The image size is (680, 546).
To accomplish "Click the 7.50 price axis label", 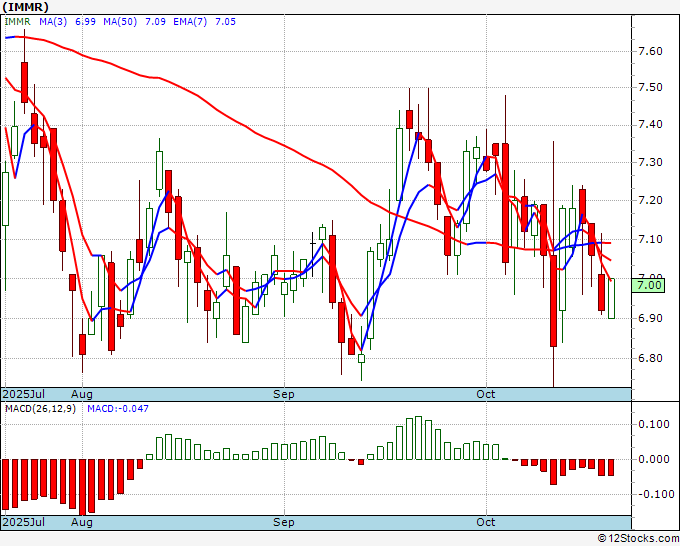I will tap(651, 87).
